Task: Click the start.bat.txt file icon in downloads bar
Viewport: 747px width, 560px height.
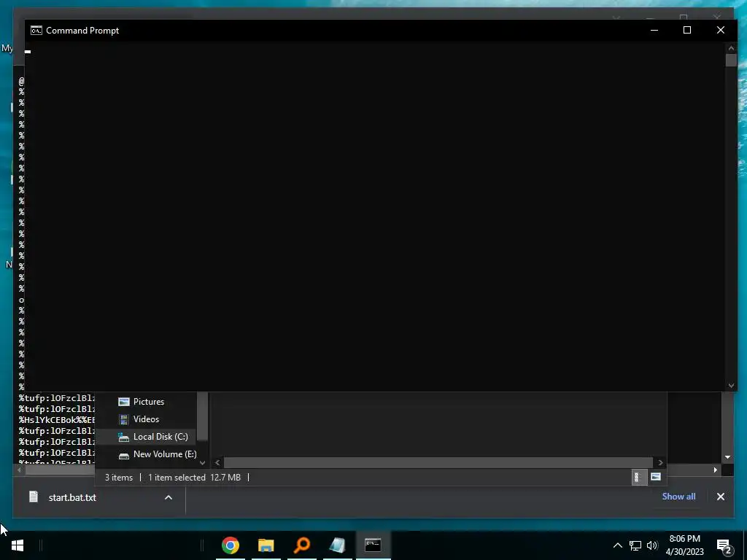Action: pos(34,497)
